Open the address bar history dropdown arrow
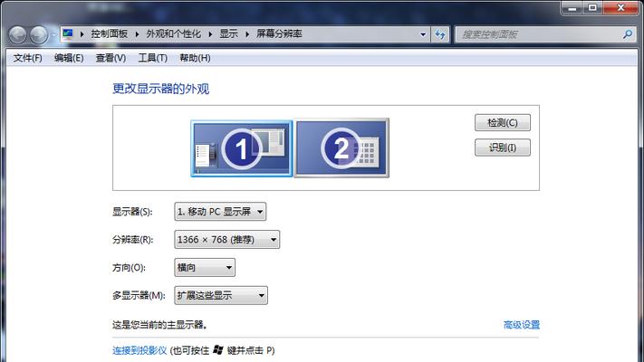The width and height of the screenshot is (644, 362). pos(423,34)
